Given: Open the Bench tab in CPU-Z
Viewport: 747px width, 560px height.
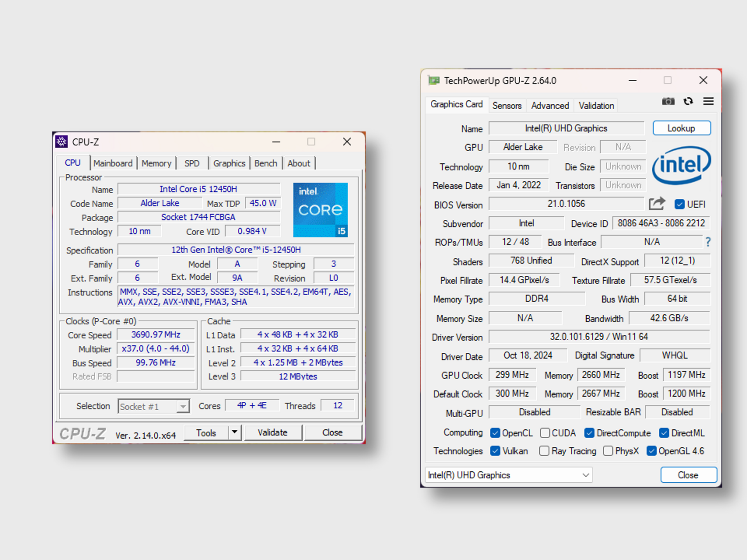Looking at the screenshot, I should 266,163.
